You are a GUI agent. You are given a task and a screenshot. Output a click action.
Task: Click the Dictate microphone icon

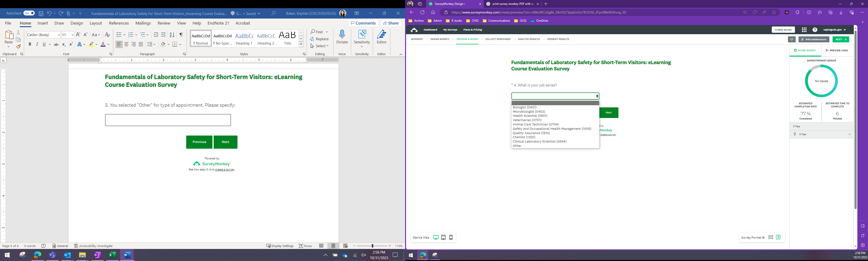tap(342, 35)
